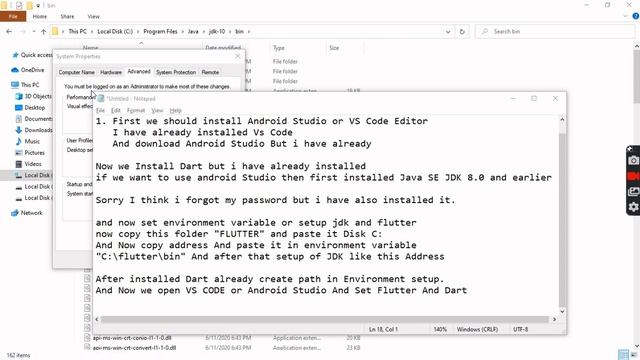Image resolution: width=640 pixels, height=360 pixels.
Task: Click Notepad scroll right arrow
Action: tap(554, 319)
